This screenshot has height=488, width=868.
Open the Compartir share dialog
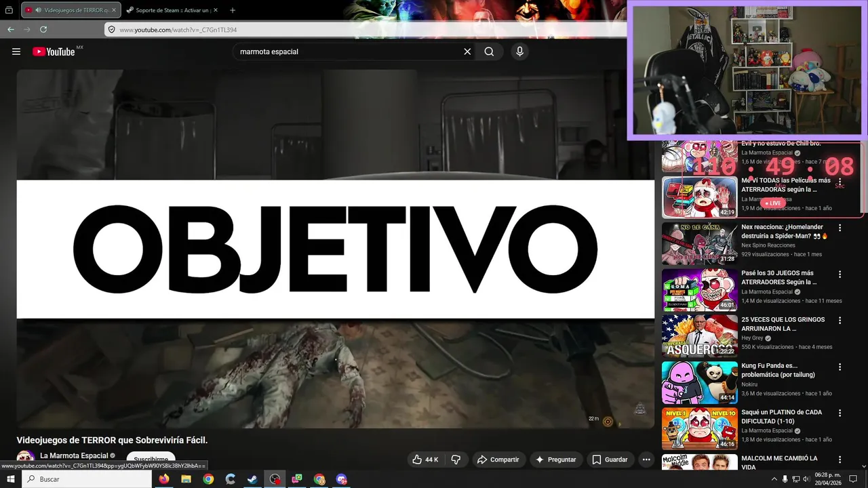tap(498, 460)
